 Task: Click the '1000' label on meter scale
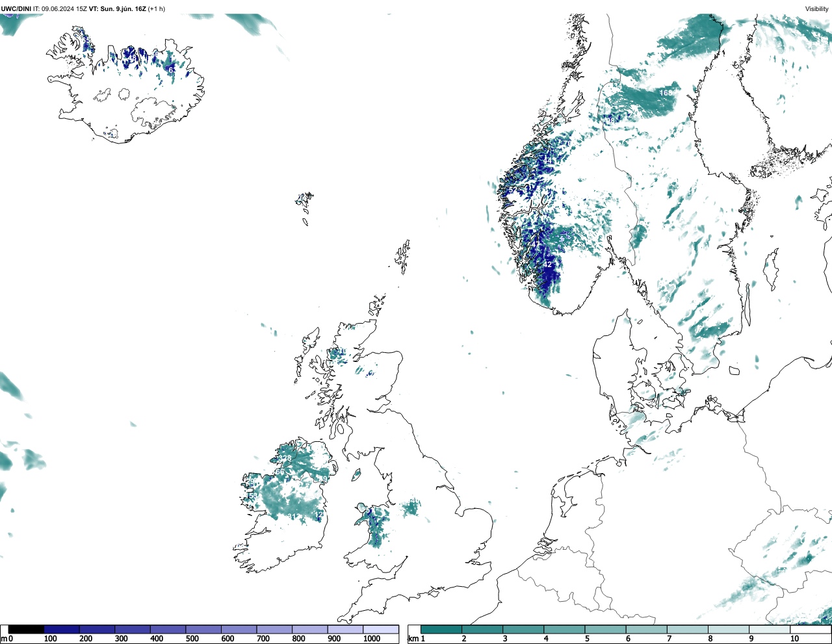372,639
